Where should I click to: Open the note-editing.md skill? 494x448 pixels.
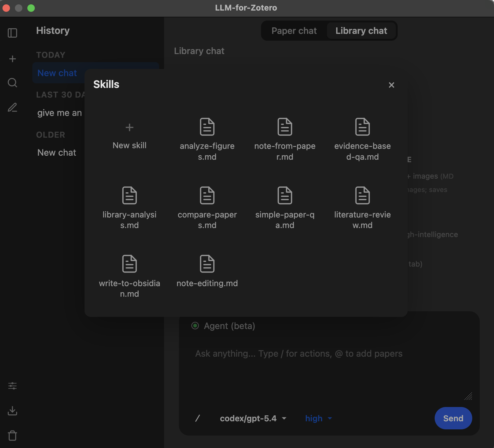(x=207, y=271)
